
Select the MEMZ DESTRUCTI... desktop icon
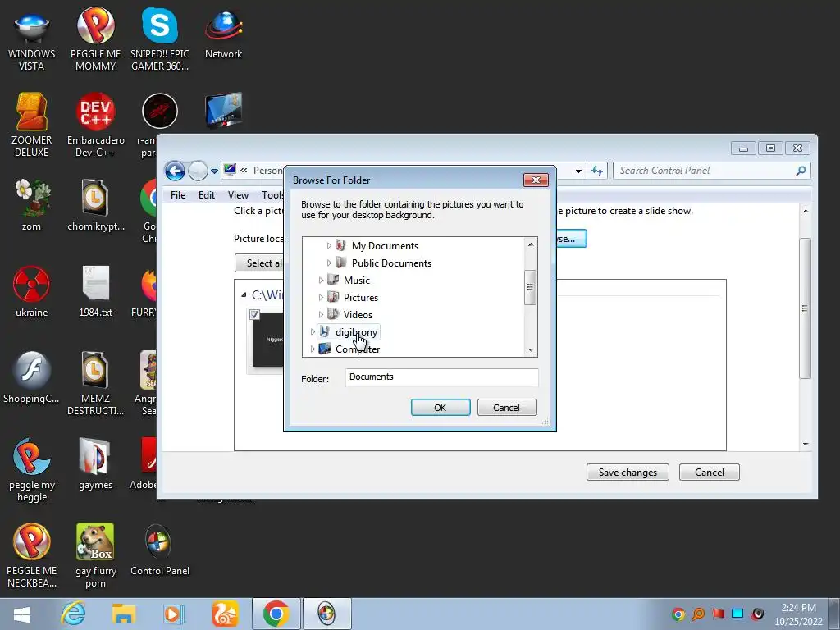click(95, 383)
